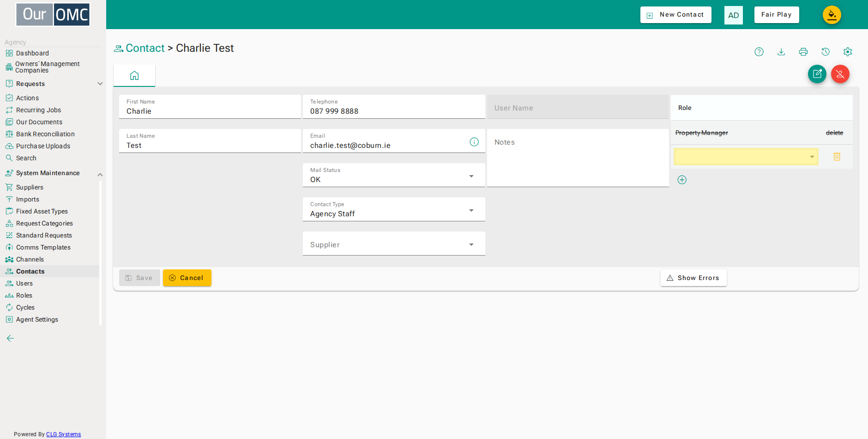Open the Mail Status dropdown

pyautogui.click(x=394, y=175)
